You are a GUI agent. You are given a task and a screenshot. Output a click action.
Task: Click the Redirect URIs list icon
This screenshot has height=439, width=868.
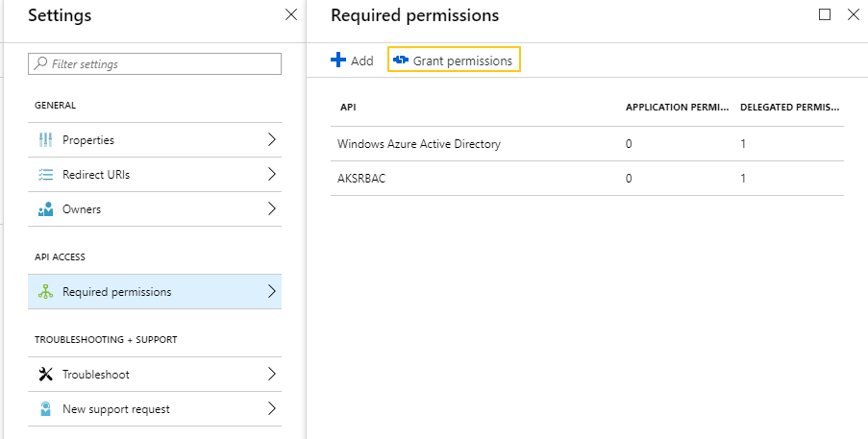pyautogui.click(x=44, y=175)
